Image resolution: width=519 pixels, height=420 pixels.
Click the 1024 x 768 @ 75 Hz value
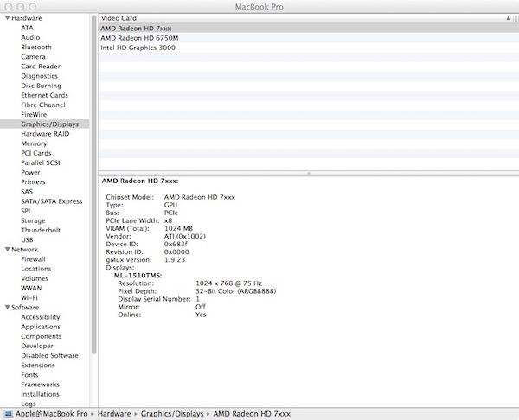pyautogui.click(x=228, y=283)
